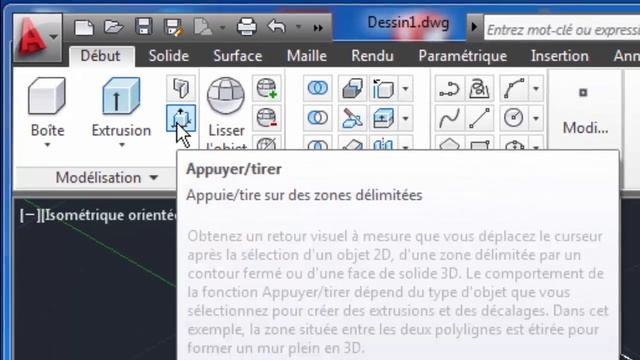Open dropdown beside the greyed page icon

coord(223,28)
